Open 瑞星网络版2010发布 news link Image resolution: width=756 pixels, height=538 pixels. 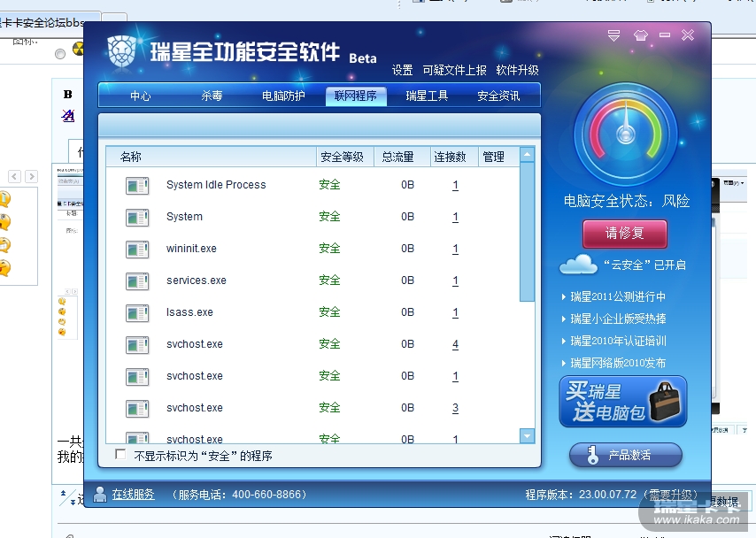click(x=618, y=363)
